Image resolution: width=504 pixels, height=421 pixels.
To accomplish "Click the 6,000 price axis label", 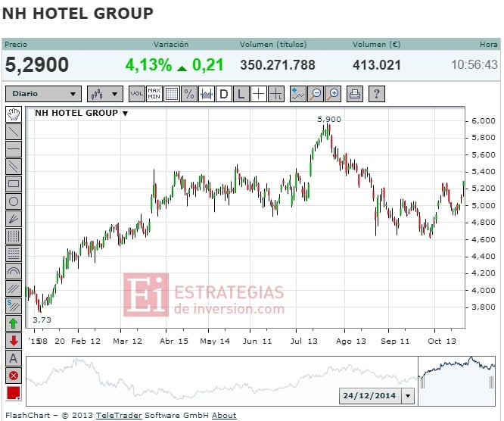I will (x=483, y=121).
